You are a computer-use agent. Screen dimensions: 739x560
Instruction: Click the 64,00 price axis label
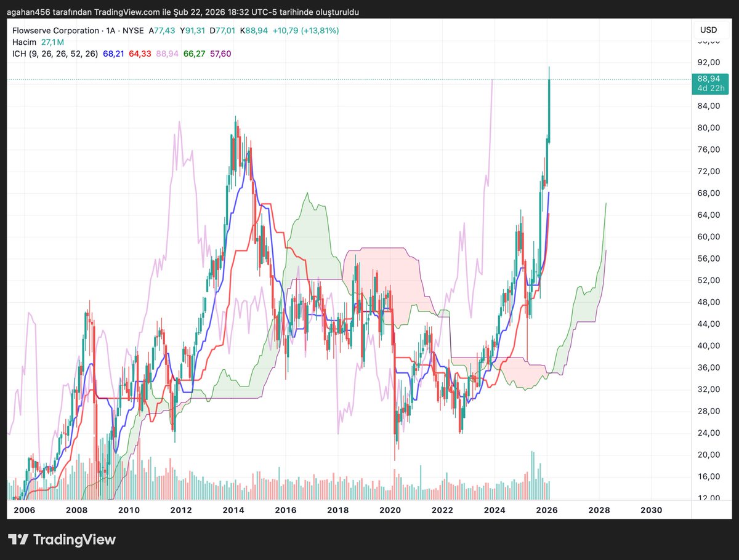(x=708, y=215)
